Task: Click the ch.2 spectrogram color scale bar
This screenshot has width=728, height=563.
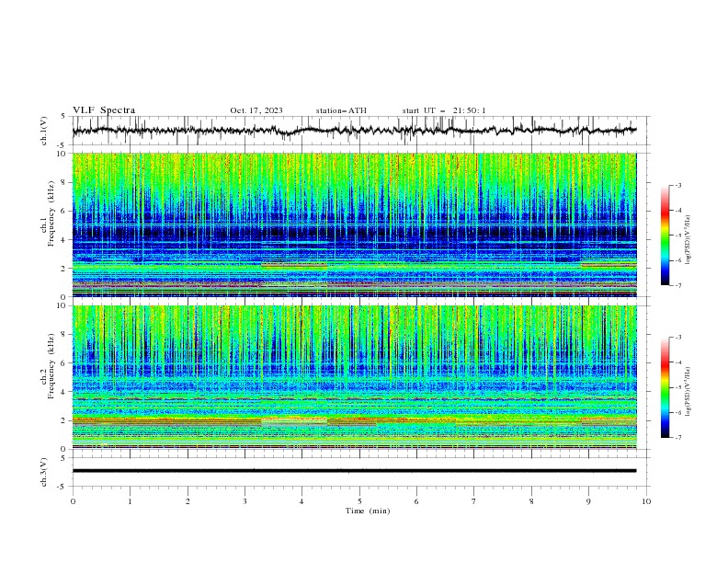Action: [665, 387]
